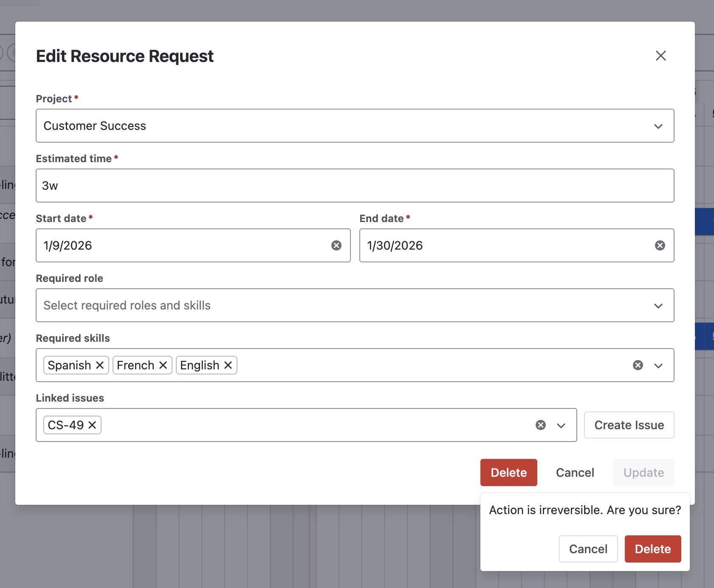714x588 pixels.
Task: Open the Project dropdown
Action: point(658,126)
